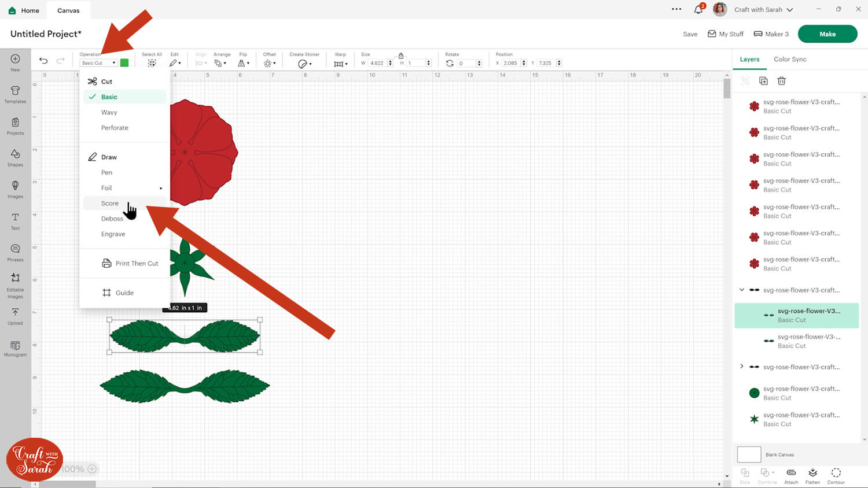Open the three-dot more menu
Screen dimensions: 868x488
(676, 9)
